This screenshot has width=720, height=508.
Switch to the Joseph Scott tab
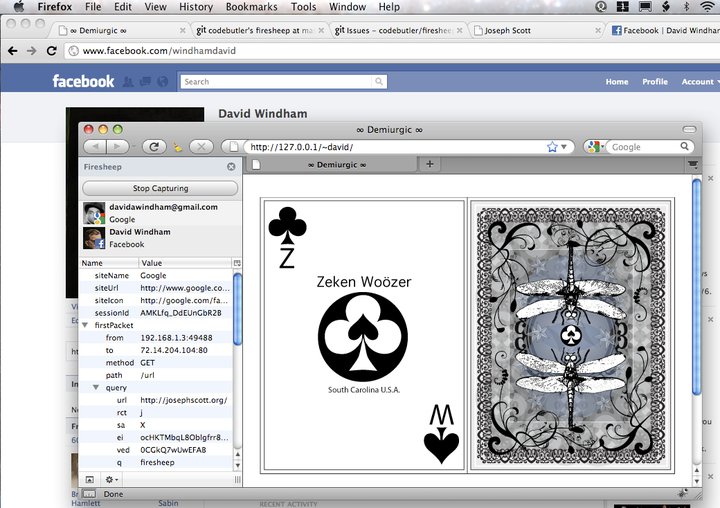click(x=536, y=30)
